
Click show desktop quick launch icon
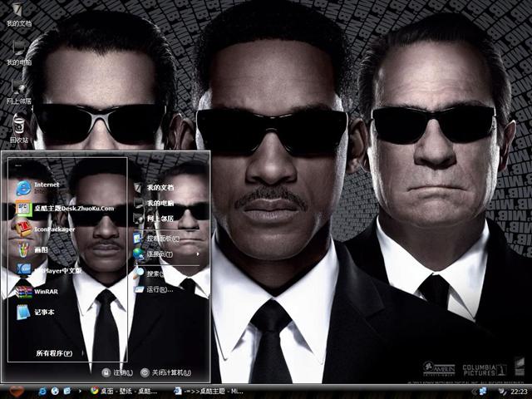tap(67, 392)
